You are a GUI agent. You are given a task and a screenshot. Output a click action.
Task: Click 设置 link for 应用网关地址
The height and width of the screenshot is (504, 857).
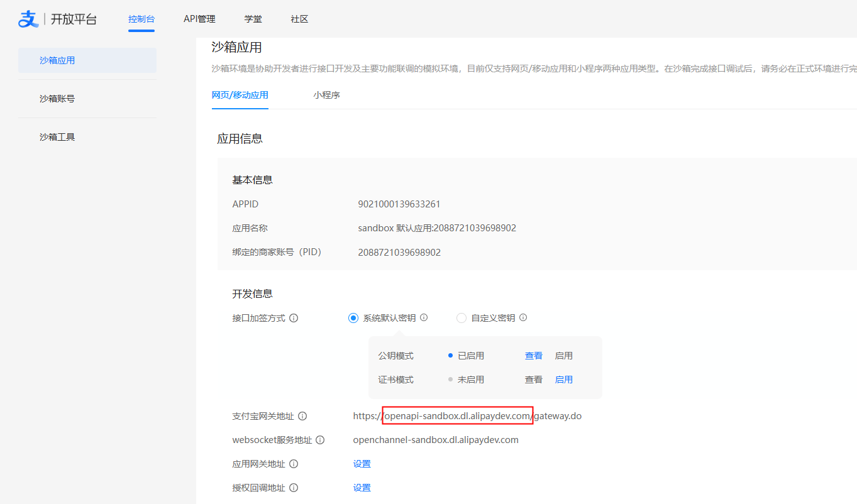(362, 464)
